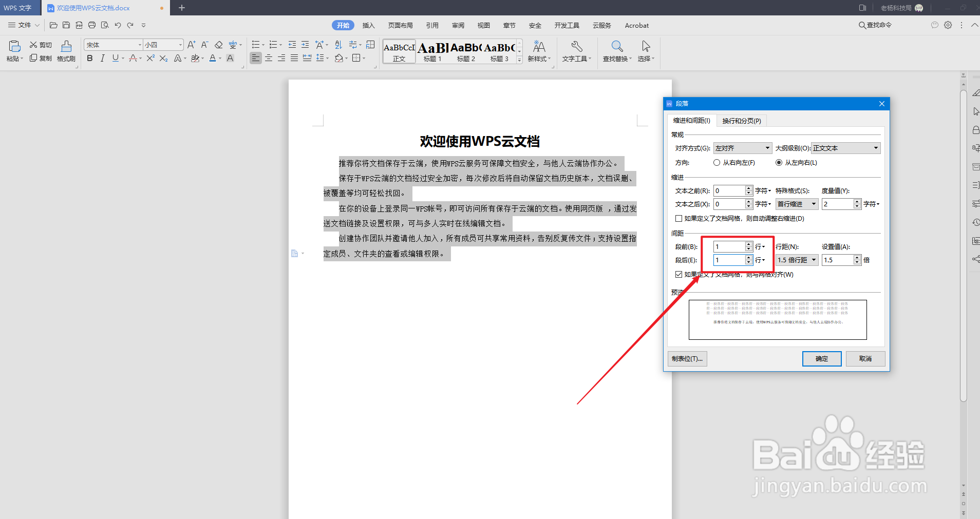The width and height of the screenshot is (980, 519).
Task: Apply 标题 1 style
Action: [432, 51]
